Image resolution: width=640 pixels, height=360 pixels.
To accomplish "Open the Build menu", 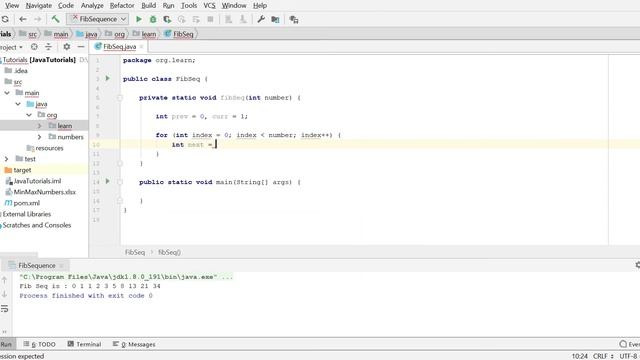I will coord(149,6).
